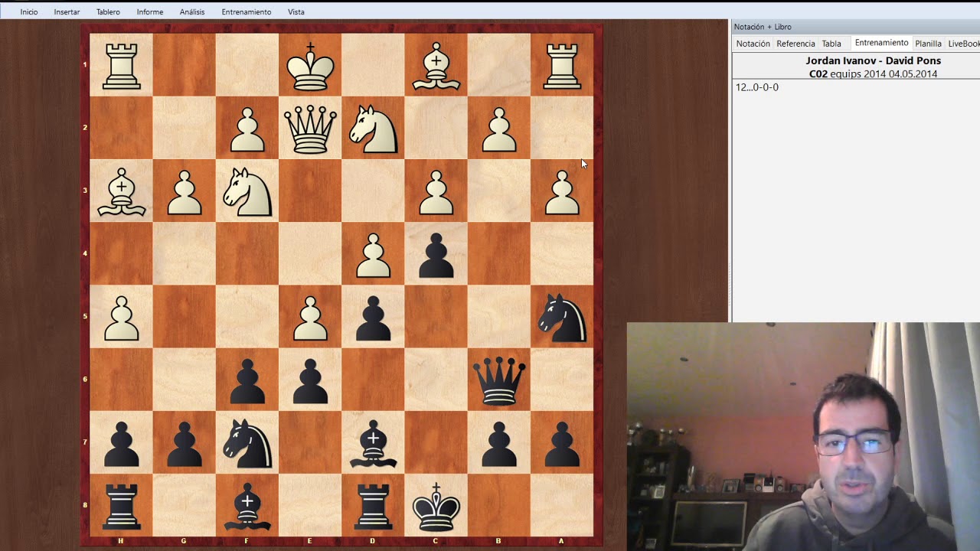Select the white rook on h1

[121, 67]
